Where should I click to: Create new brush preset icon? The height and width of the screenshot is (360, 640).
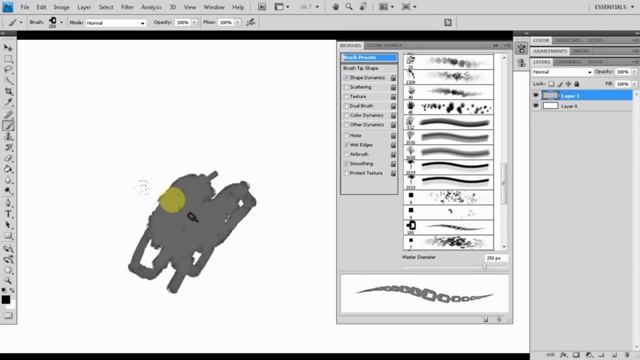(485, 320)
